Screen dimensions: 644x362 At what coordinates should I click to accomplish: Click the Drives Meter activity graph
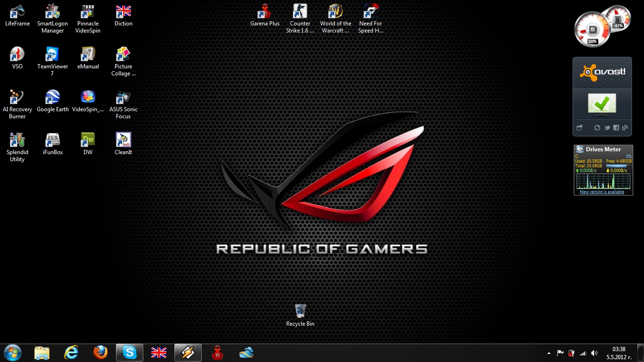coord(603,181)
